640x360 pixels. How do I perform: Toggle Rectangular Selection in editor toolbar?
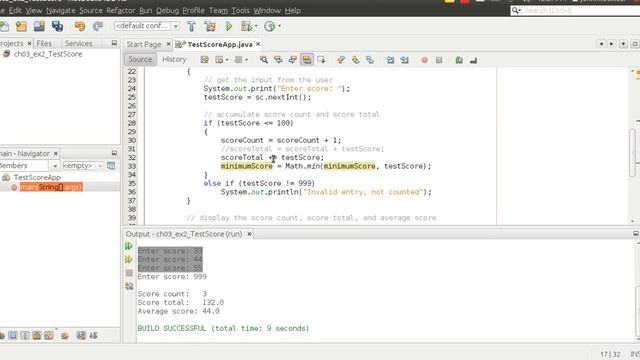click(x=321, y=60)
